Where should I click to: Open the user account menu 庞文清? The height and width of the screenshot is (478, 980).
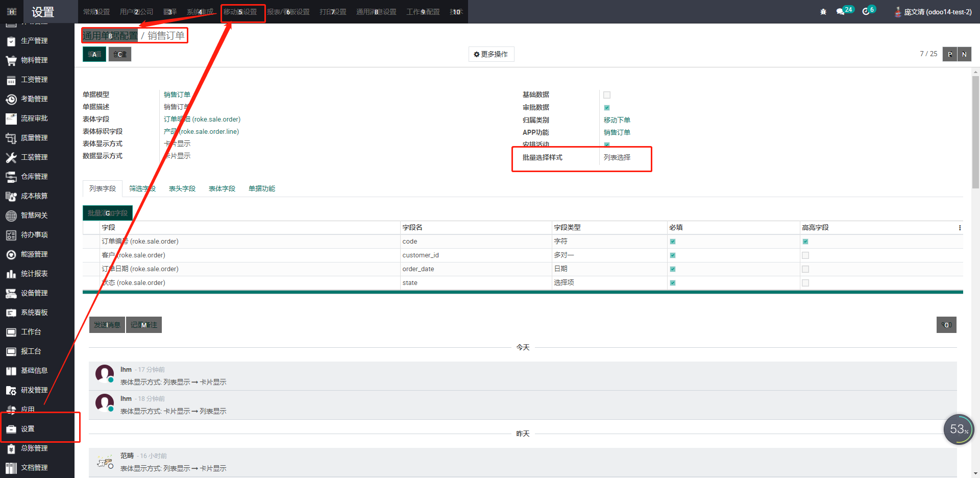(933, 12)
